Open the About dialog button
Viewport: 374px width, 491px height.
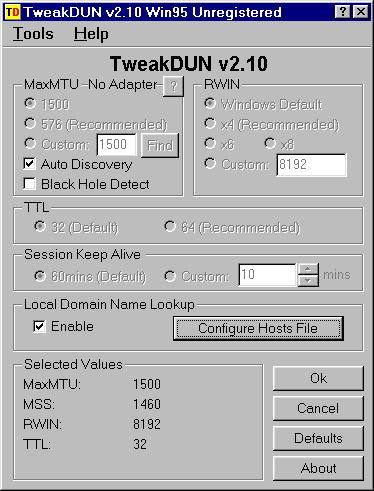pos(318,468)
